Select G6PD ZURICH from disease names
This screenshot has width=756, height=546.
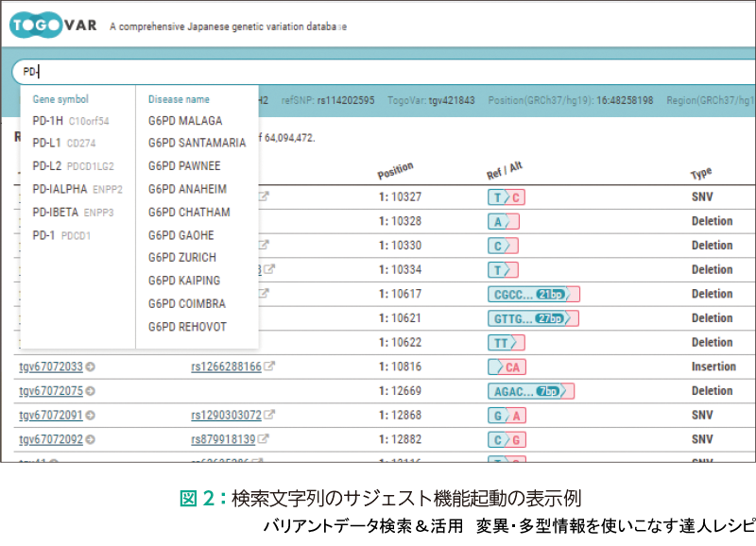(x=181, y=258)
